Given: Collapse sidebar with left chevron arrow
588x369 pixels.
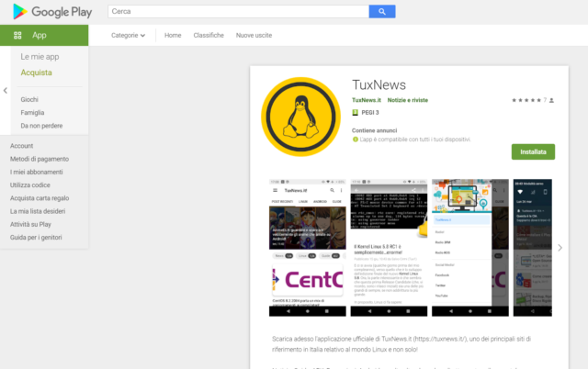Looking at the screenshot, I should [6, 91].
